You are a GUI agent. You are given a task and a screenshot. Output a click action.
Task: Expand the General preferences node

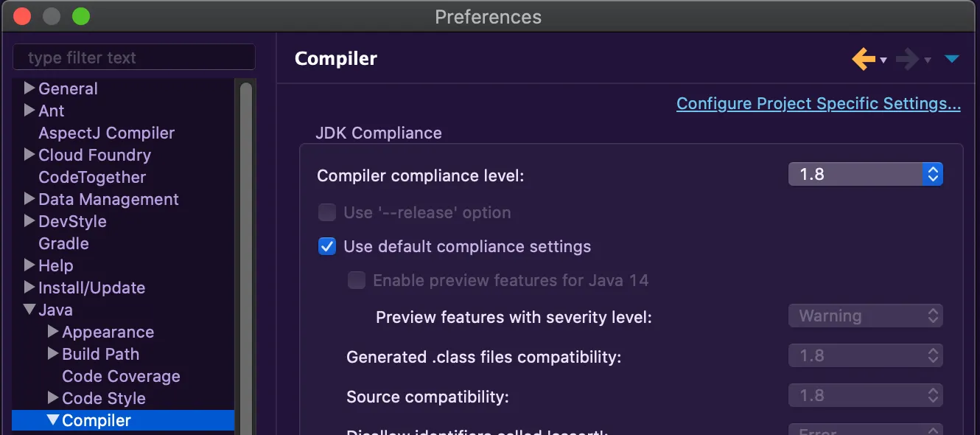click(x=29, y=88)
